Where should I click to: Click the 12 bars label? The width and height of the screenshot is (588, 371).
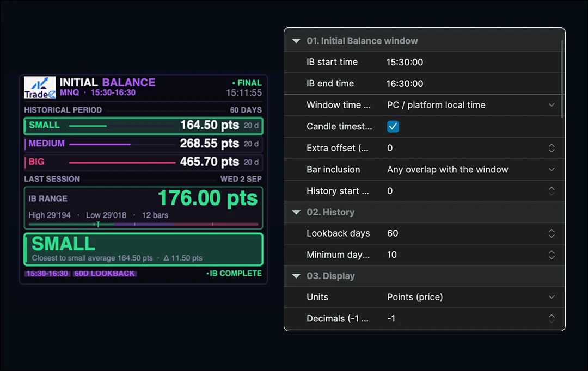pyautogui.click(x=155, y=215)
